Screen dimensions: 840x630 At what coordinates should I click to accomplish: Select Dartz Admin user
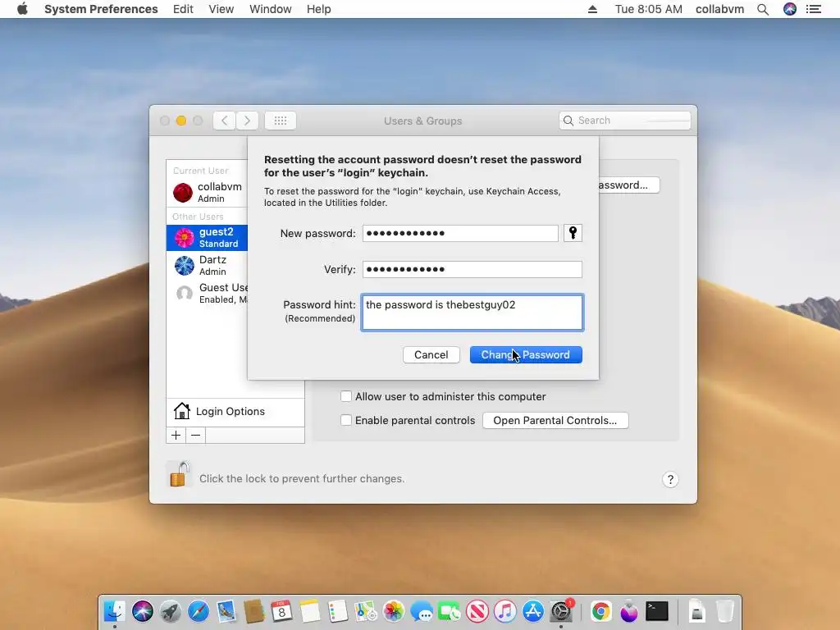pyautogui.click(x=207, y=265)
